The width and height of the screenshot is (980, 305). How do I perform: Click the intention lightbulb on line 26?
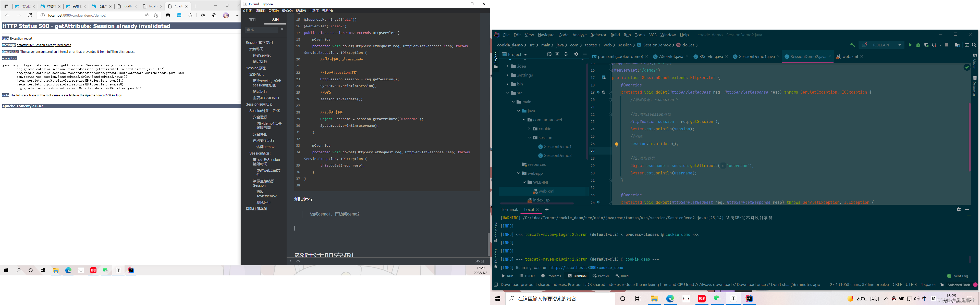click(x=617, y=145)
